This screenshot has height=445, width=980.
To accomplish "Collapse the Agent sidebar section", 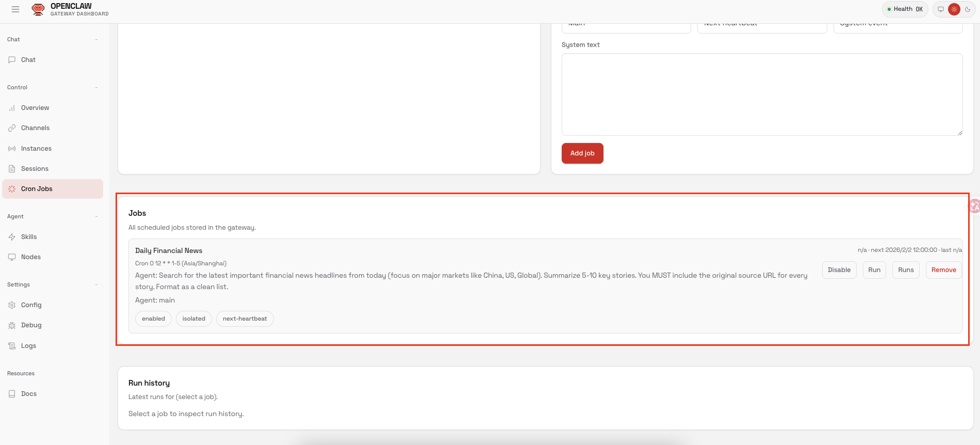I will (x=96, y=217).
